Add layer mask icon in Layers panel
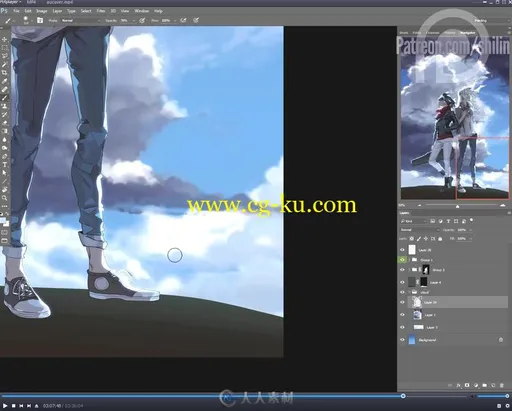 467,385
